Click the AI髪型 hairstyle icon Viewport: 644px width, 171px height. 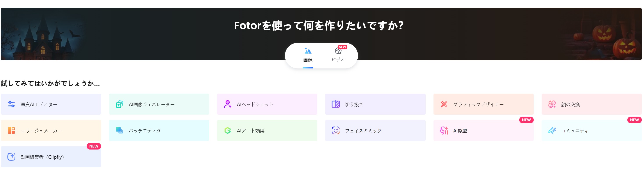[x=444, y=130]
